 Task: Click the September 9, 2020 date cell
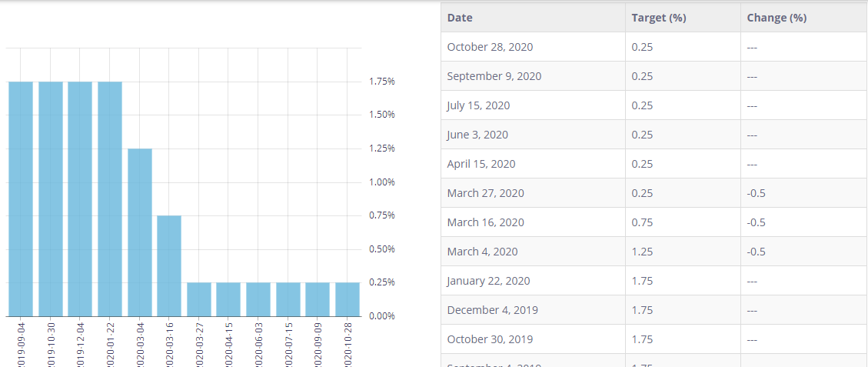point(494,76)
